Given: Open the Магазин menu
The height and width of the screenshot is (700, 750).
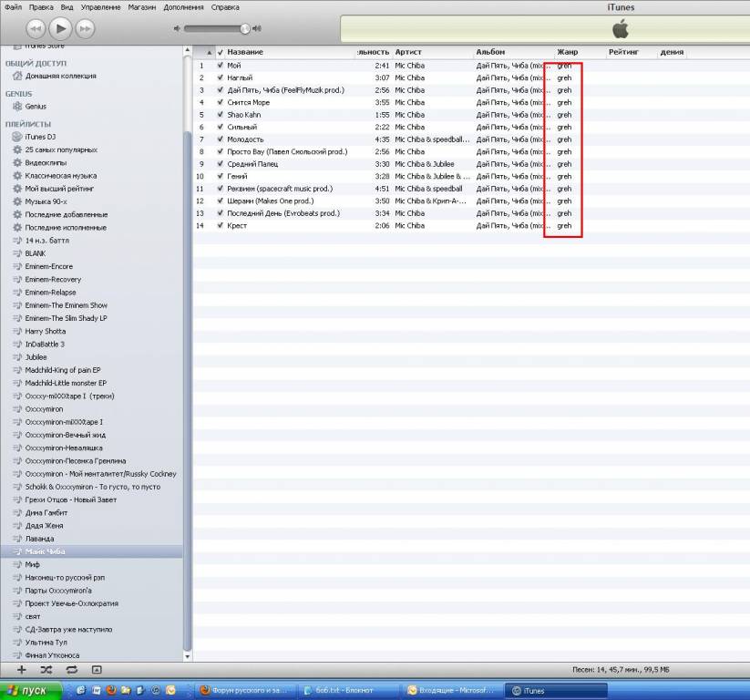Looking at the screenshot, I should pos(142,7).
